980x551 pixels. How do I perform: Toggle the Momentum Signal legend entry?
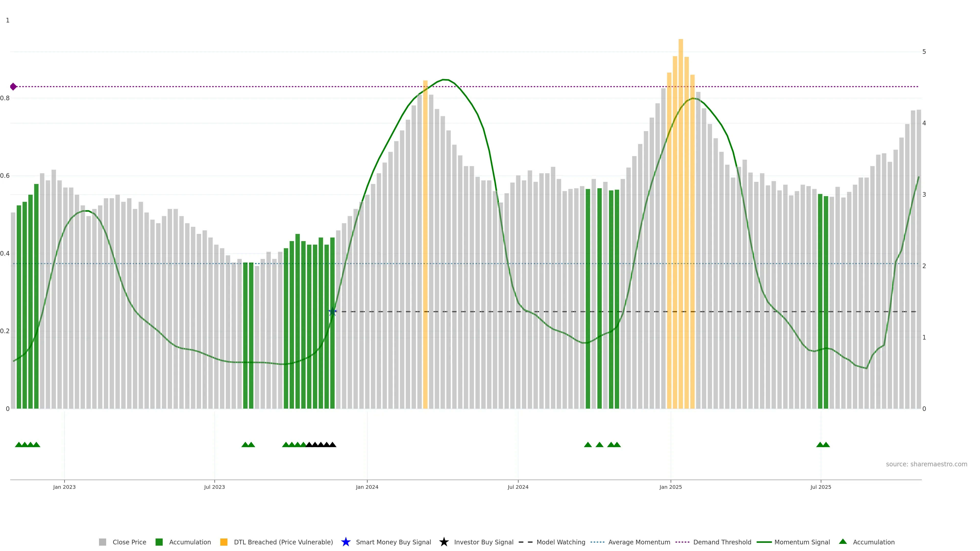(x=802, y=542)
